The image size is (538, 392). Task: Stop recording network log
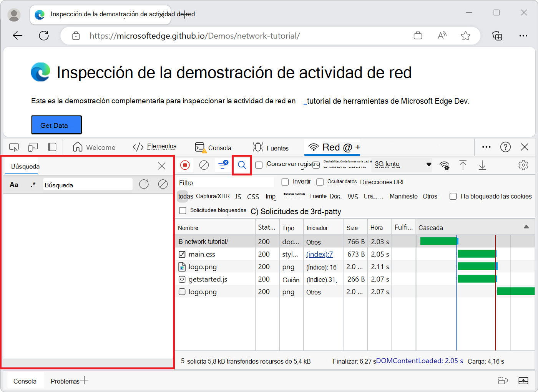[x=185, y=165]
